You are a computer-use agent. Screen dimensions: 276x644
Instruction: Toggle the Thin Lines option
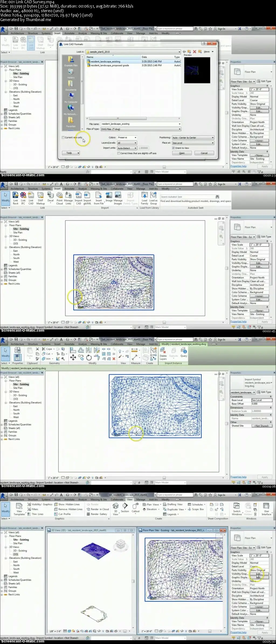pos(35,514)
